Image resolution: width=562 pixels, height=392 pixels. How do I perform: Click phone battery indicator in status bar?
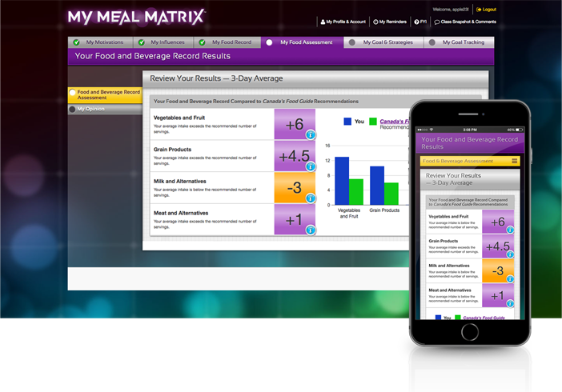coord(519,130)
